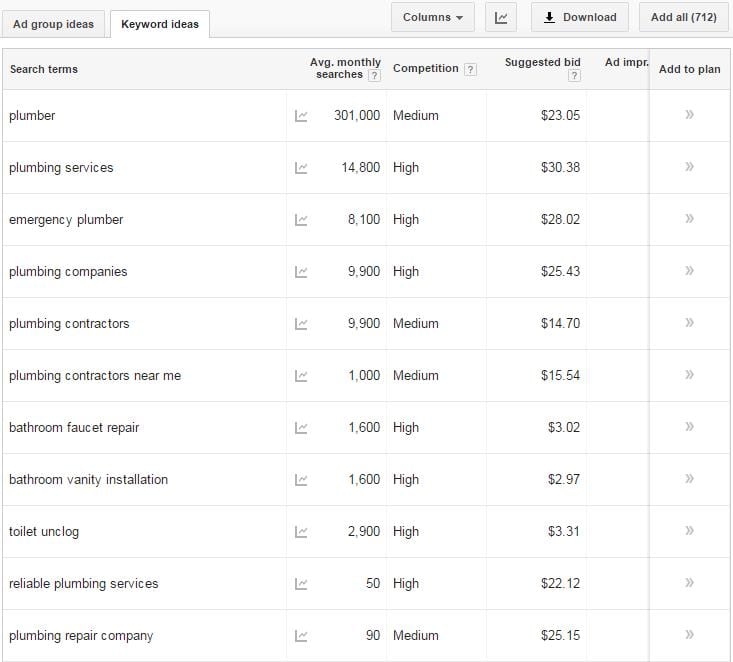This screenshot has width=733, height=662.
Task: Select the 'bathroom faucet repair' term
Action: [x=74, y=428]
